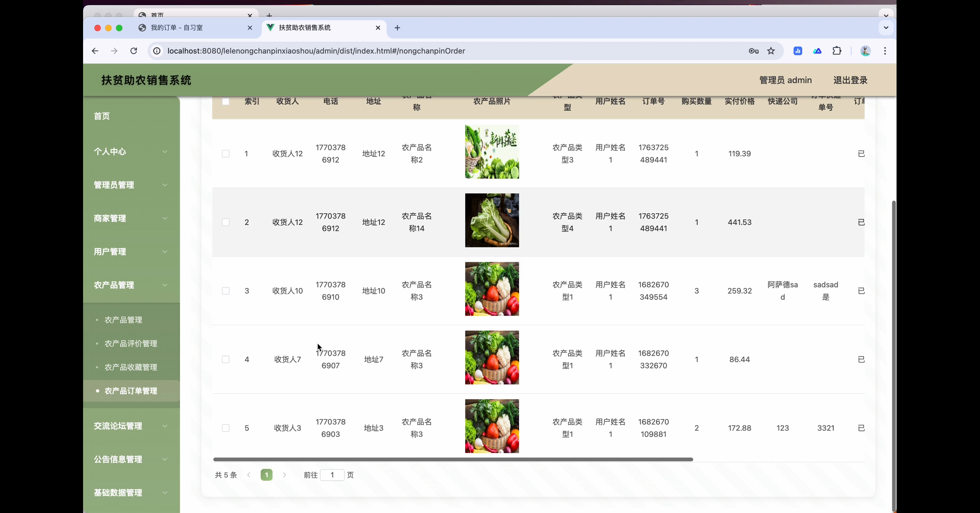Tick the checkbox for order row 3
The image size is (980, 513).
[x=225, y=291]
